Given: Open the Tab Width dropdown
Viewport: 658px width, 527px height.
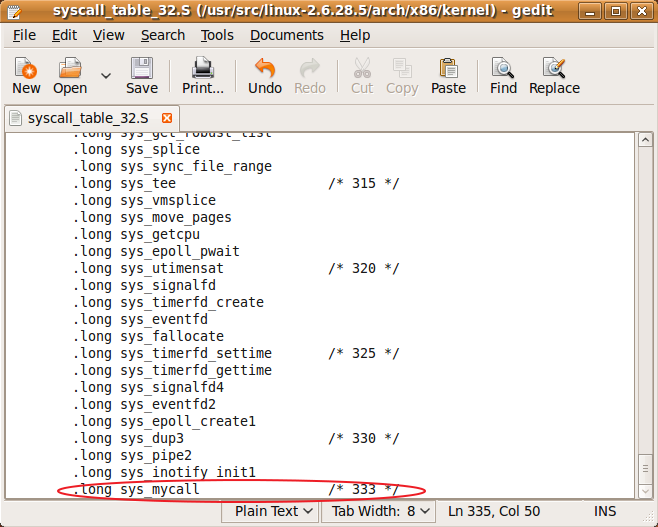Looking at the screenshot, I should click(x=381, y=511).
